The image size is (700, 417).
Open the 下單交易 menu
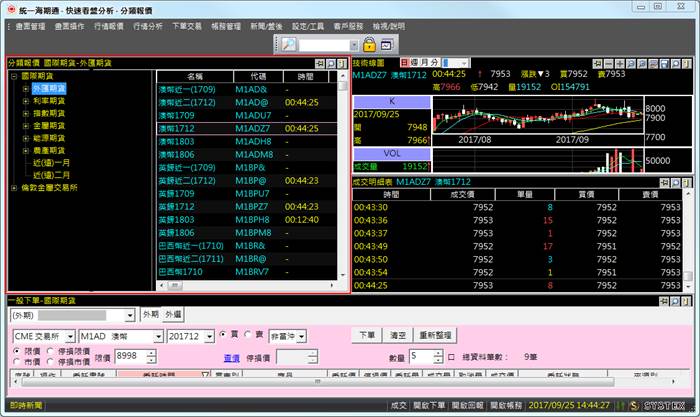tap(187, 26)
